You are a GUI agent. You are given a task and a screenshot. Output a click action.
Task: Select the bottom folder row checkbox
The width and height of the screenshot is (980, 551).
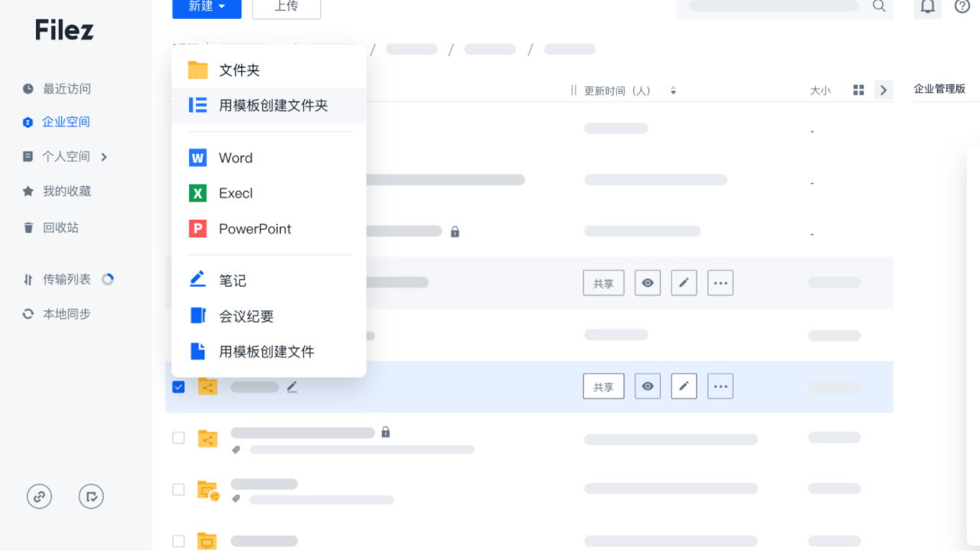(x=178, y=541)
